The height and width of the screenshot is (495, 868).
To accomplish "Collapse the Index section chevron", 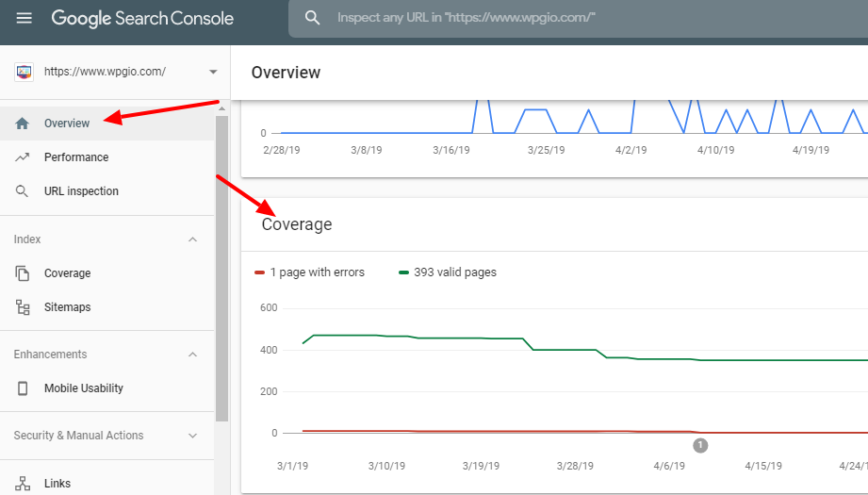I will 192,239.
